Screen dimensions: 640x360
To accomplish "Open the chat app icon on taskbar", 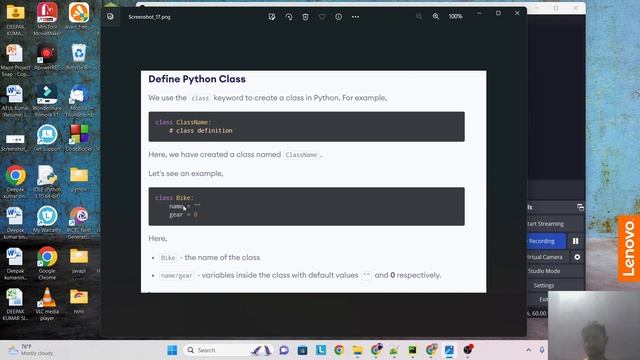I will tap(284, 350).
